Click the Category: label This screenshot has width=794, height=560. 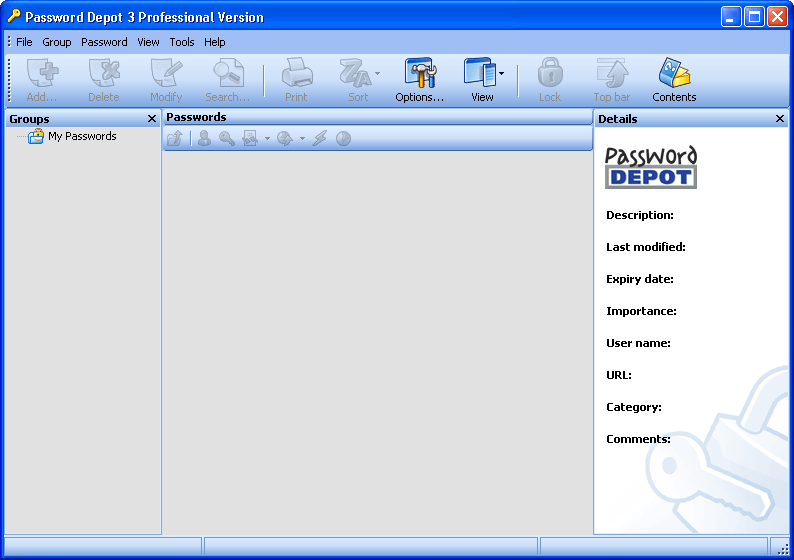point(634,407)
